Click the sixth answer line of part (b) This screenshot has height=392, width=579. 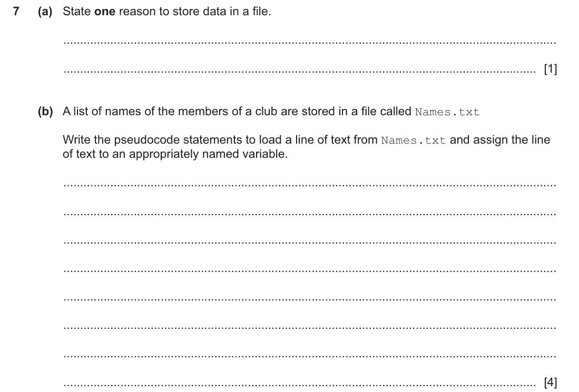(x=309, y=328)
